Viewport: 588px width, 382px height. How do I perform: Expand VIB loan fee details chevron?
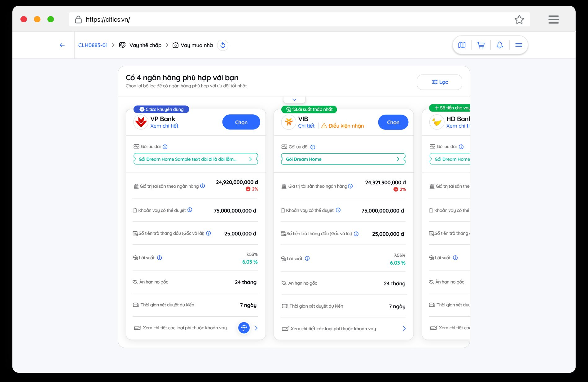(x=404, y=328)
